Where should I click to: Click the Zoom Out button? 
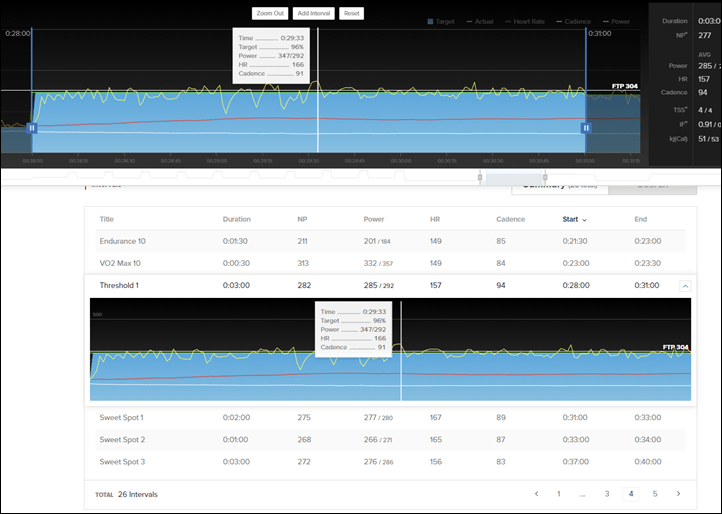pyautogui.click(x=270, y=13)
